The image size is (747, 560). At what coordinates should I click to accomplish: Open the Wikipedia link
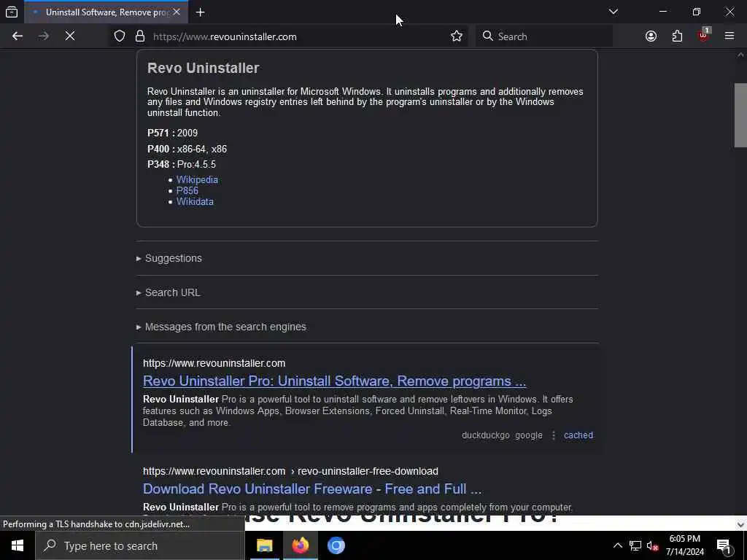tap(197, 179)
